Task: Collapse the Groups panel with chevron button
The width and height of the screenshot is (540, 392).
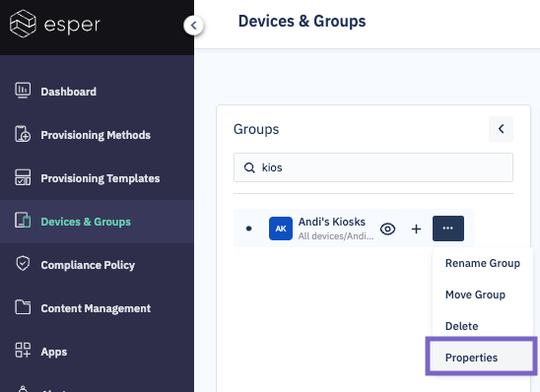Action: coord(502,129)
